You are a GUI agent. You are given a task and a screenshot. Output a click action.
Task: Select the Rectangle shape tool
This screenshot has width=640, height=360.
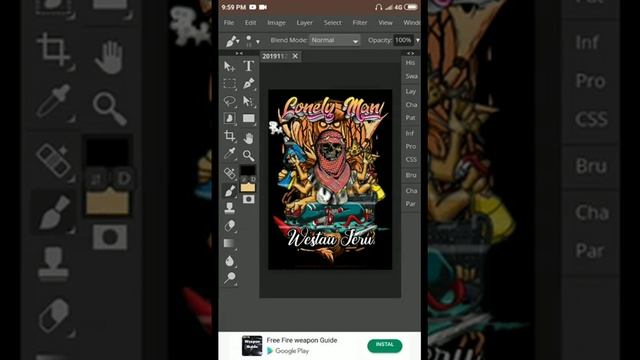click(x=249, y=118)
